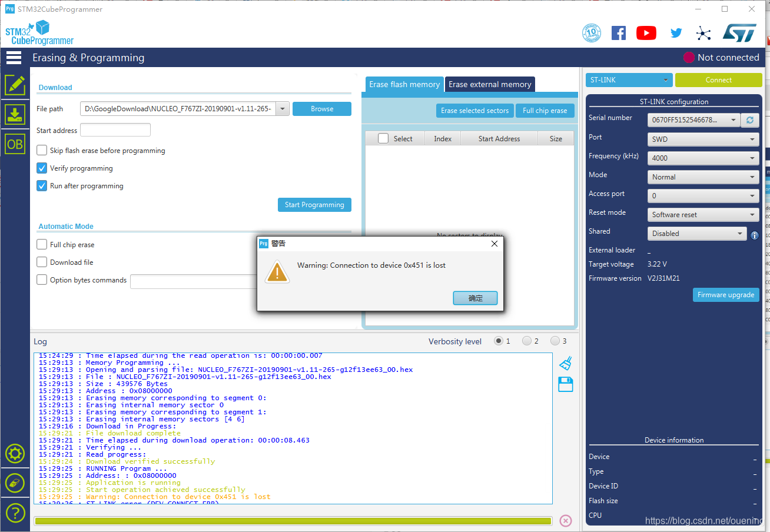Screen dimensions: 770x532
Task: Click the 'File download complete' log line
Action: tap(133, 433)
